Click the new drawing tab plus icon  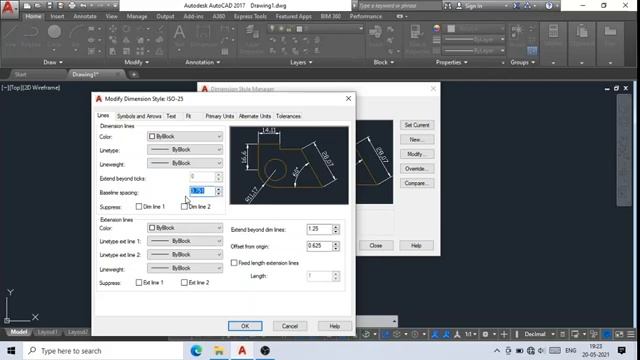point(133,74)
